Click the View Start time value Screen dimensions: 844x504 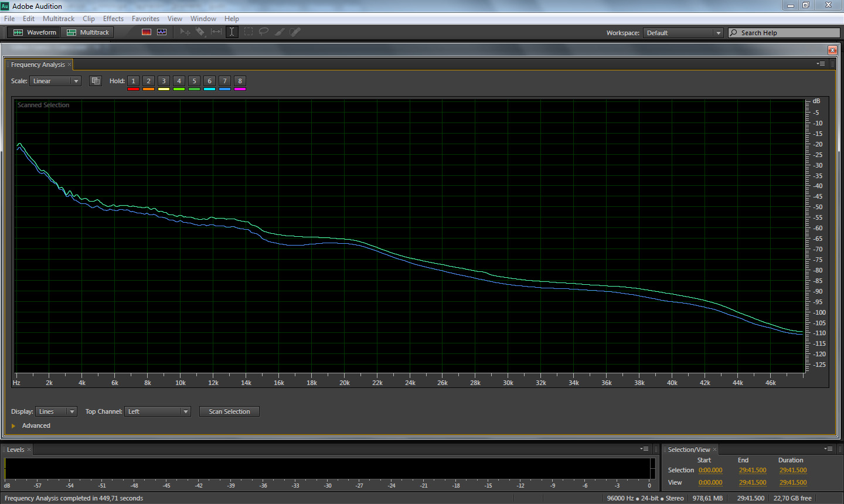tap(710, 482)
